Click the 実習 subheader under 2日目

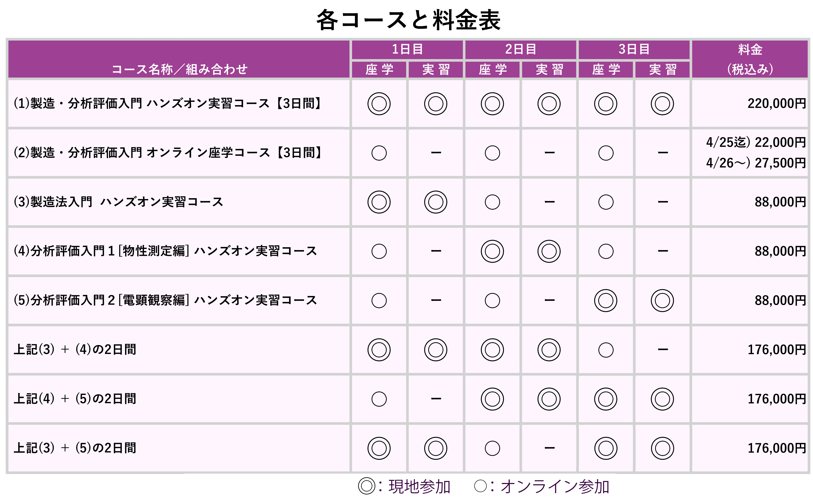tap(549, 69)
